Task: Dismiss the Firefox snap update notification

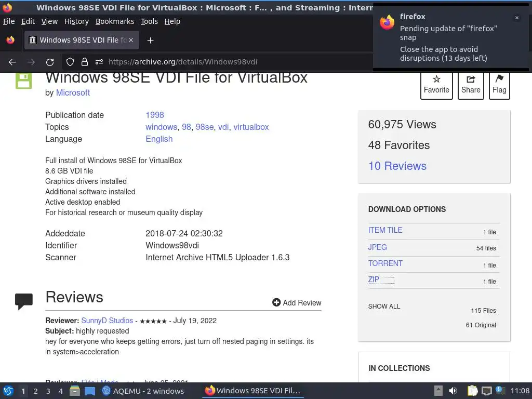Action: point(517,18)
